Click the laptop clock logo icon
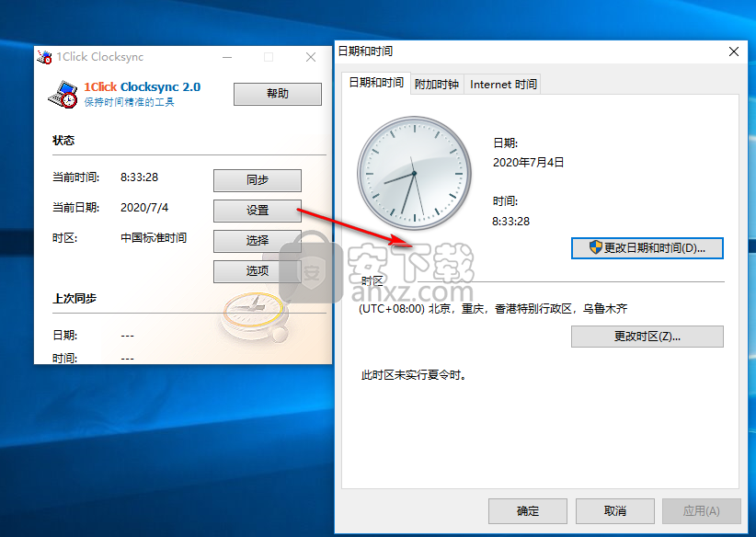The width and height of the screenshot is (756, 537). click(x=63, y=95)
